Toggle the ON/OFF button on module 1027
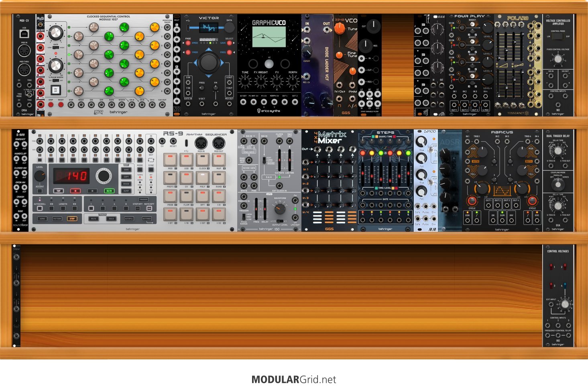Screen dimensions: 588x388 (56, 90)
